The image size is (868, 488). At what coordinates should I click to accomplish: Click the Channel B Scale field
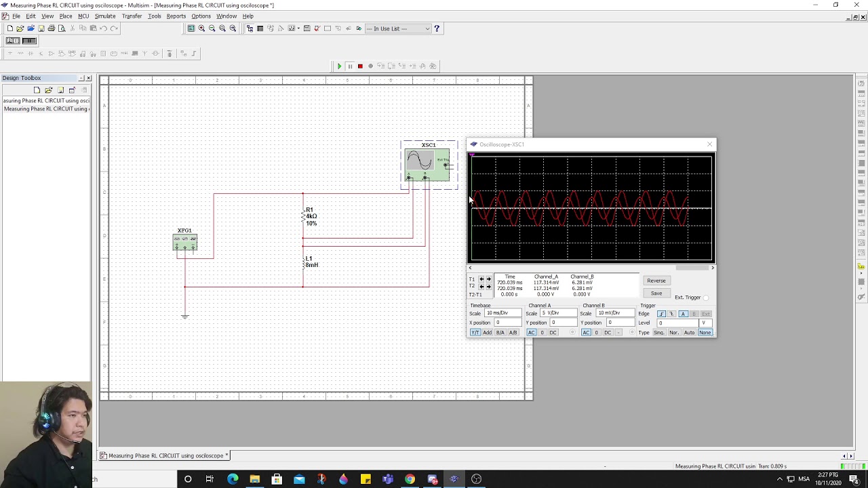pos(615,313)
